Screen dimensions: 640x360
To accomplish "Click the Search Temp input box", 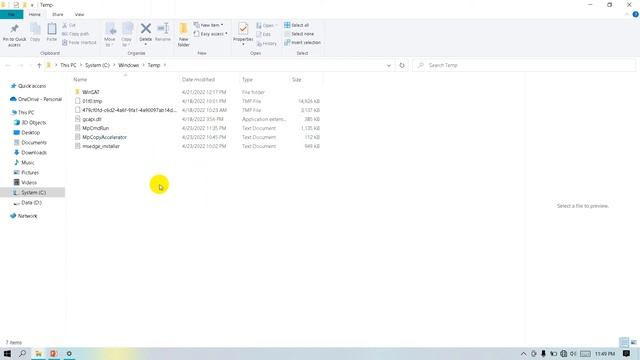I will click(524, 65).
